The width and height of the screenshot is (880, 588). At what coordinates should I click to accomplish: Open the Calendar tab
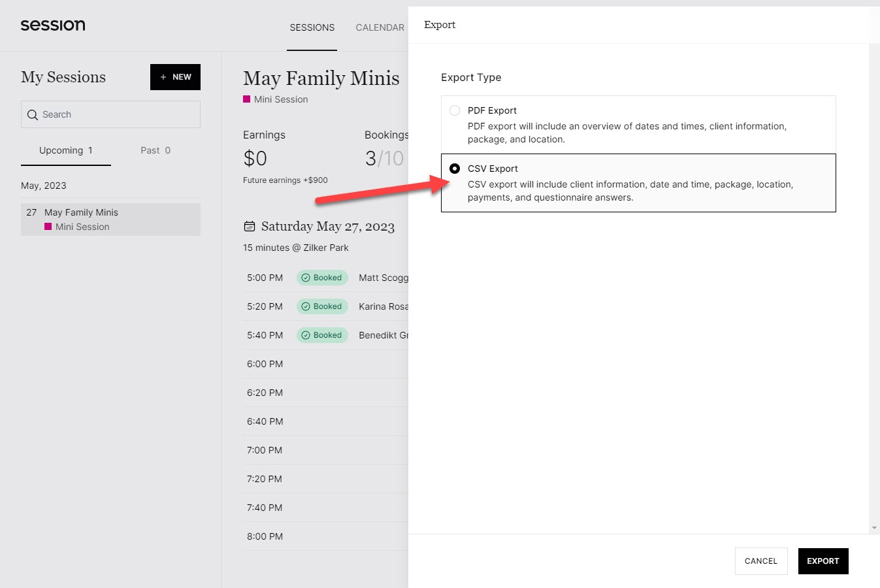pyautogui.click(x=380, y=27)
